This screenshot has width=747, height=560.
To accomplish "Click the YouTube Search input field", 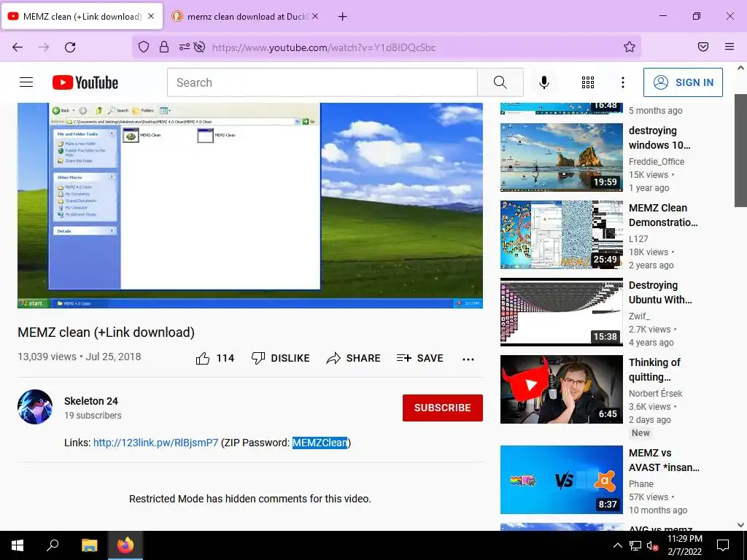I will pos(322,82).
